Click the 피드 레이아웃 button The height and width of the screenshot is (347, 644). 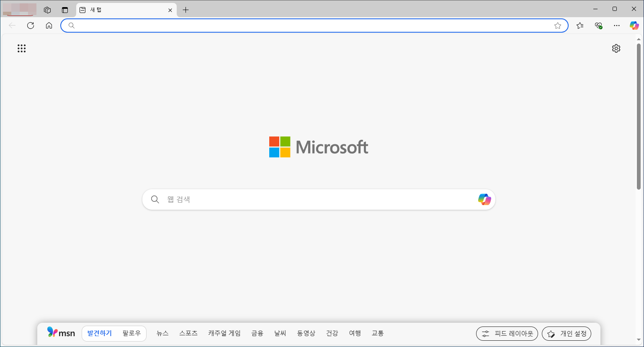507,334
